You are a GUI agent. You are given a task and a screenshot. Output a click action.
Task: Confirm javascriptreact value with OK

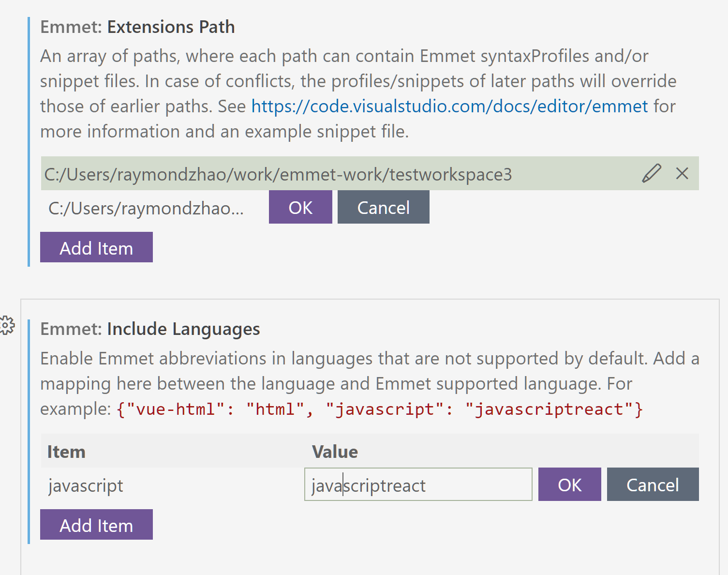569,484
